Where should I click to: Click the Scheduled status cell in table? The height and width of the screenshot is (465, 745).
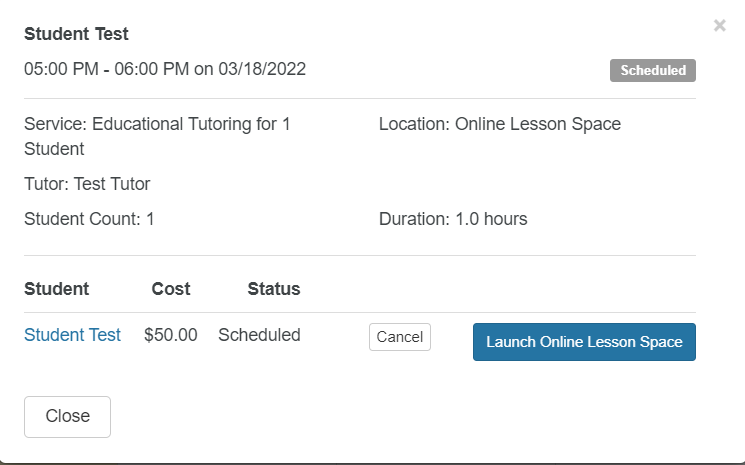point(259,335)
